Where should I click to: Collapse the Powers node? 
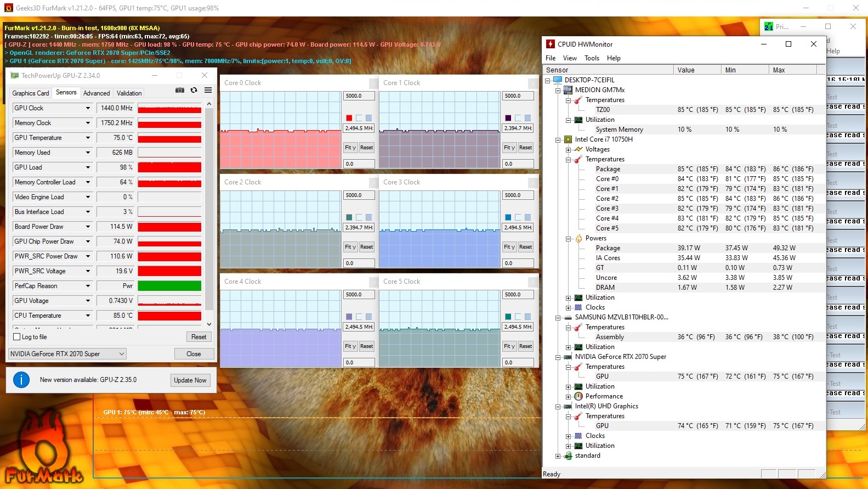(568, 238)
